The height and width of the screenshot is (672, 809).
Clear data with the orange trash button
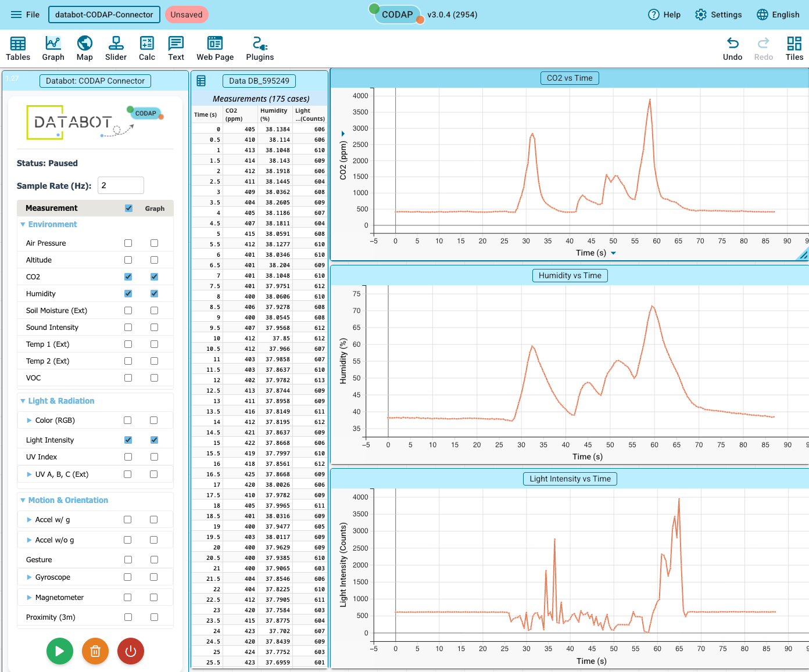coord(95,651)
